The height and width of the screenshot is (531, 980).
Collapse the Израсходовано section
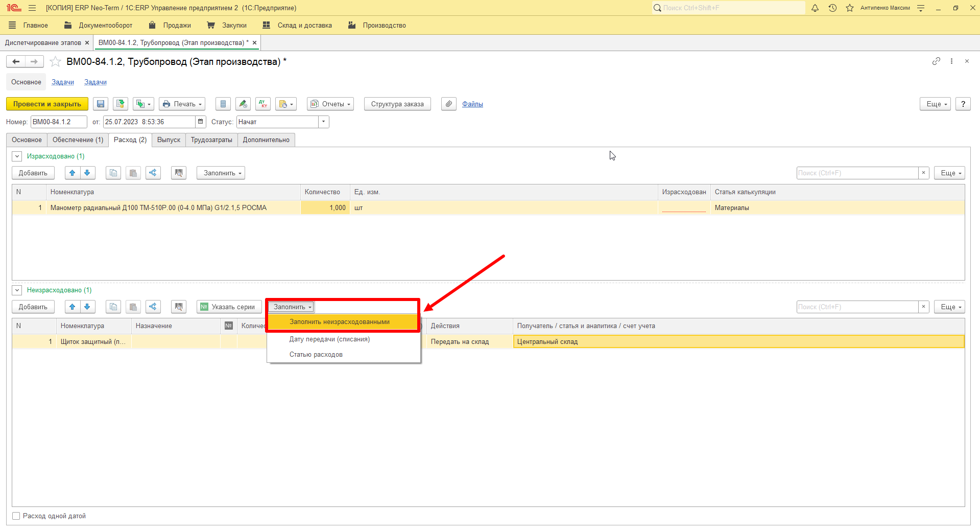(x=17, y=156)
